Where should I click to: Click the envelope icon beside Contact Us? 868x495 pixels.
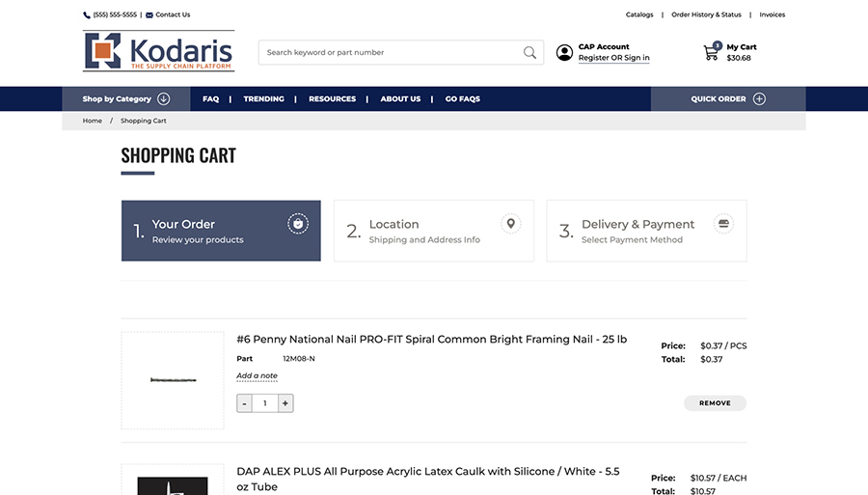[x=149, y=14]
